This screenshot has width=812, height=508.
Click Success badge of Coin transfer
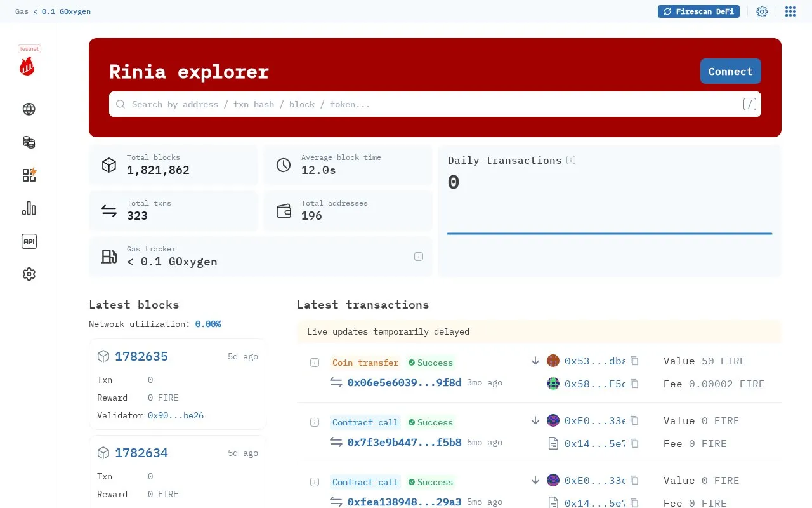click(431, 363)
